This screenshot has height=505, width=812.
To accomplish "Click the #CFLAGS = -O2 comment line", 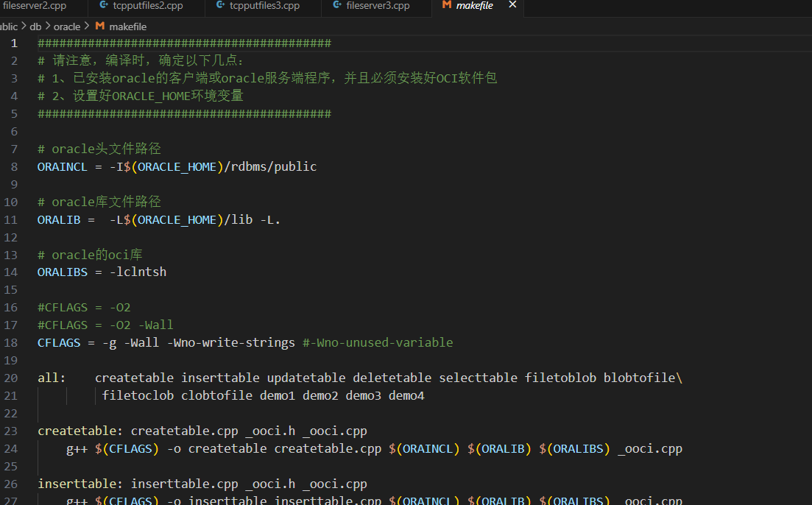I will pyautogui.click(x=84, y=308).
